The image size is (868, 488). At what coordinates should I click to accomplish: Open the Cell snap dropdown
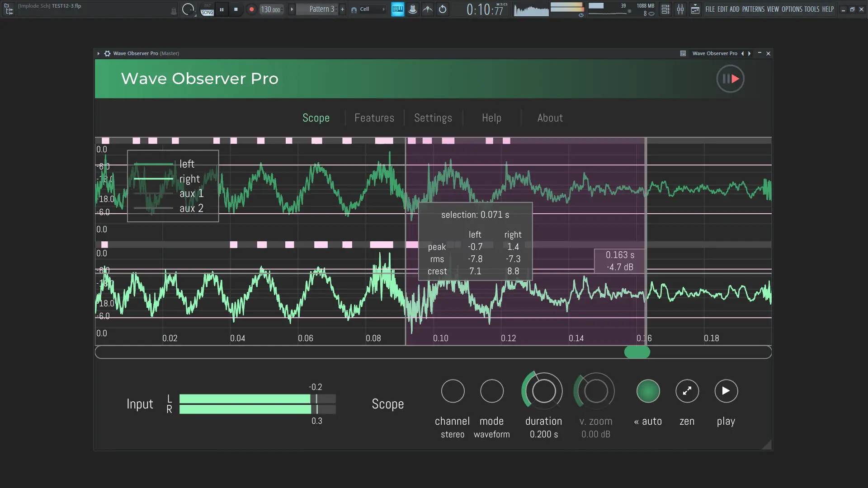pyautogui.click(x=372, y=9)
